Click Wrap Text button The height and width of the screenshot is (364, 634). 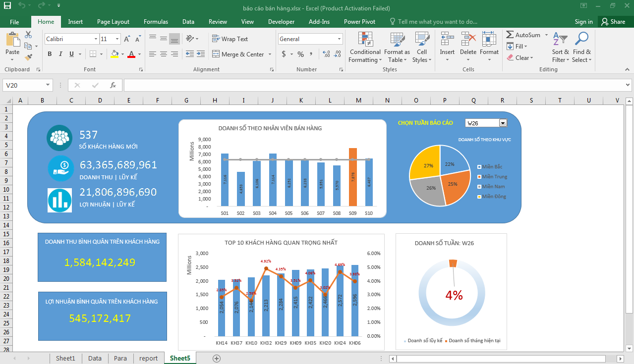(230, 39)
